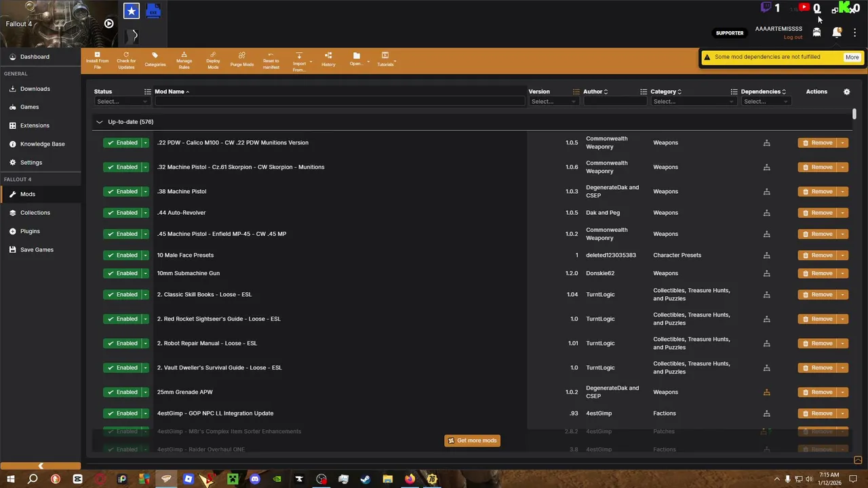The image size is (868, 488).
Task: Open Manage Rules in toolbar
Action: coord(184,60)
